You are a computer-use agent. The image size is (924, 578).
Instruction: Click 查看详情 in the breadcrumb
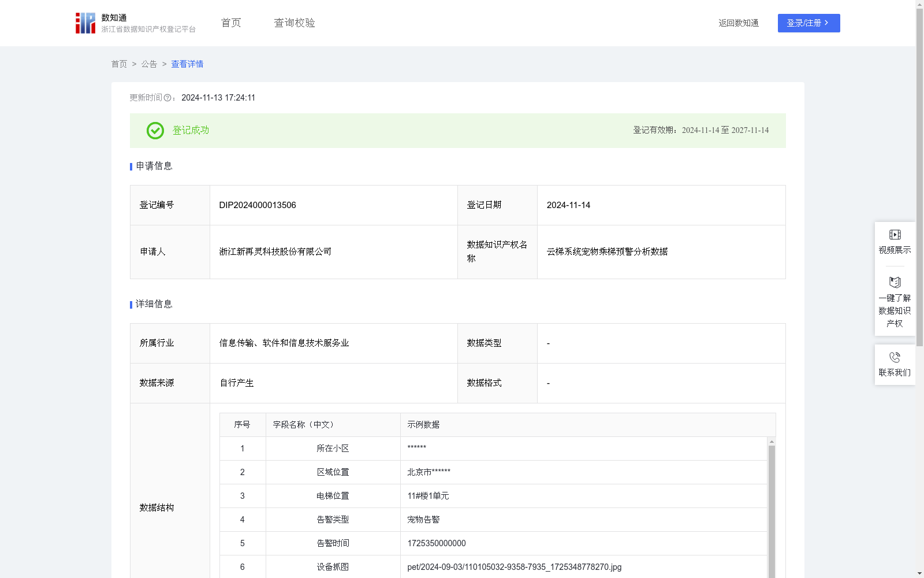tap(187, 64)
